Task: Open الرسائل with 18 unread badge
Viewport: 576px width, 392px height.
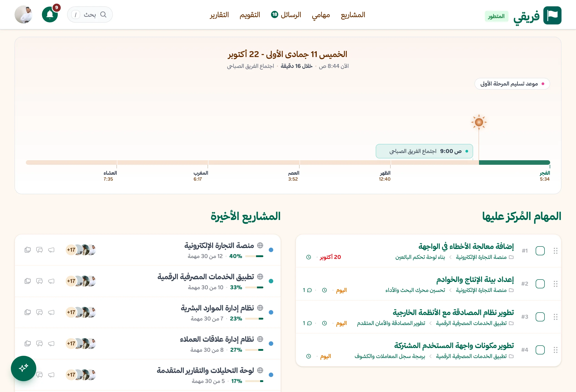Action: click(x=286, y=15)
